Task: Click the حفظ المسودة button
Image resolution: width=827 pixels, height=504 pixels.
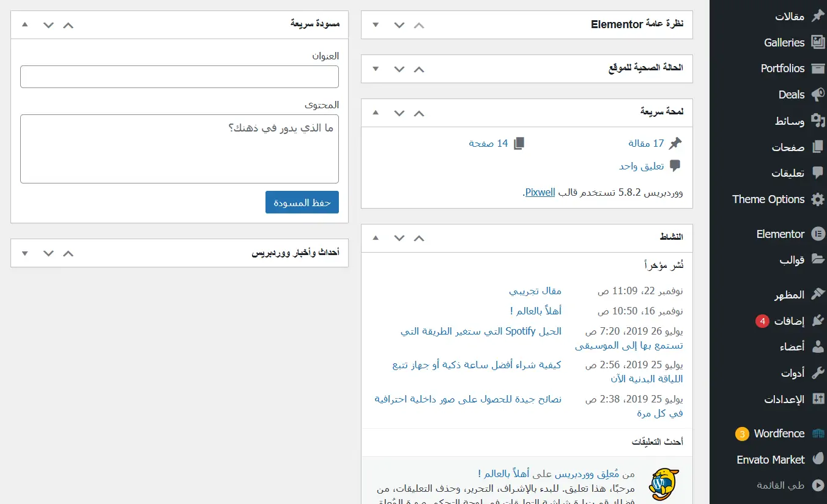Action: point(302,202)
